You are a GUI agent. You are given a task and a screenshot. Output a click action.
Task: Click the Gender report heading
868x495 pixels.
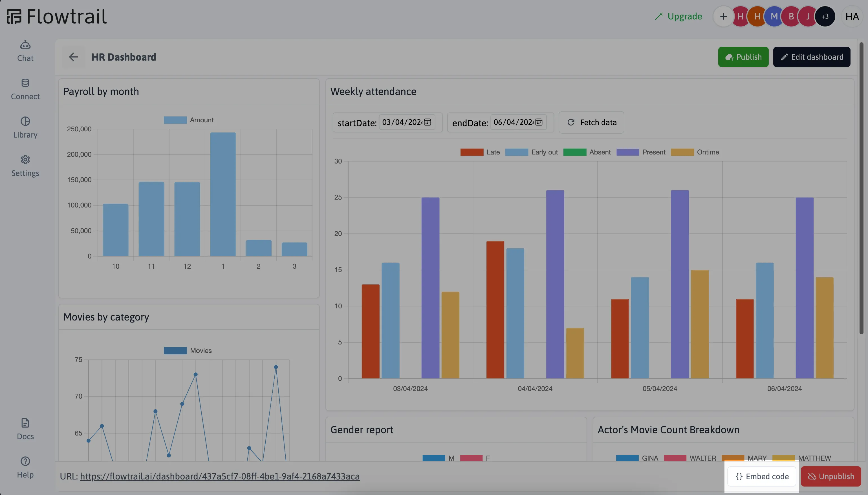(362, 430)
